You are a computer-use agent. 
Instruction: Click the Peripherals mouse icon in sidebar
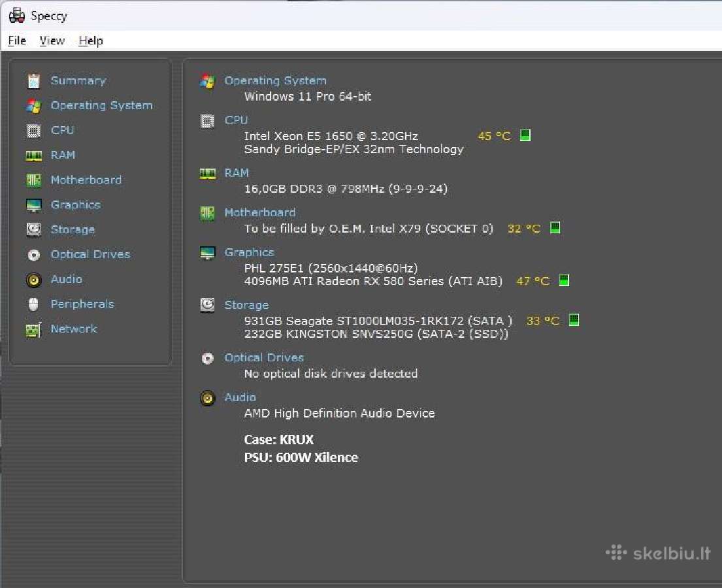(33, 304)
